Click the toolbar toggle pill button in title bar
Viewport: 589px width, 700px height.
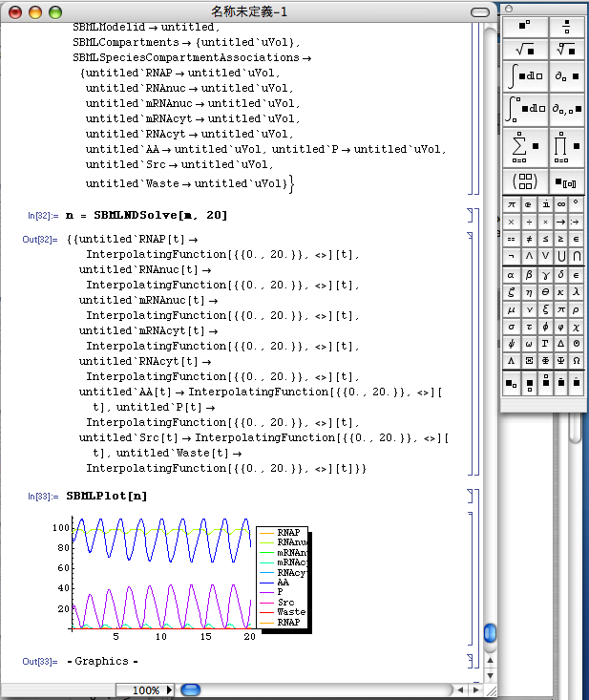(480, 12)
